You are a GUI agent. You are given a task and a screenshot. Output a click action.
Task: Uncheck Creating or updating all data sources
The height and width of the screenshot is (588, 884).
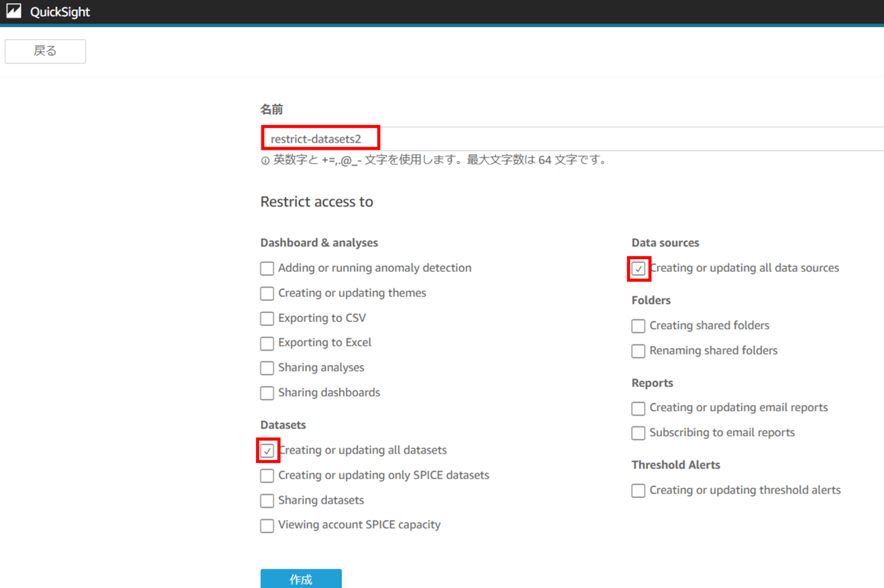[x=638, y=268]
